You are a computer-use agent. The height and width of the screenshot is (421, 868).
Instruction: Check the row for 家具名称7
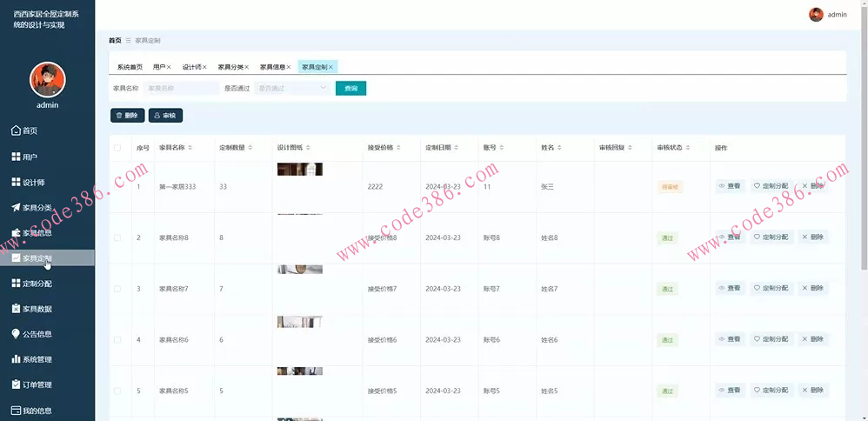coord(117,289)
